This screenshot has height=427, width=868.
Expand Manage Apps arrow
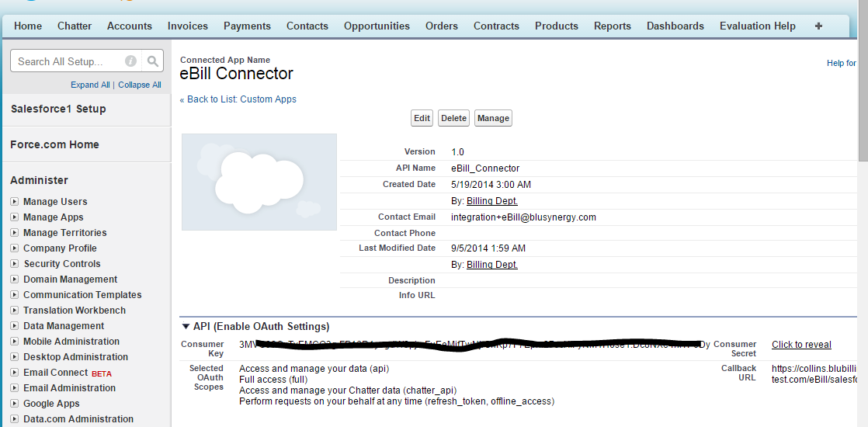(15, 217)
